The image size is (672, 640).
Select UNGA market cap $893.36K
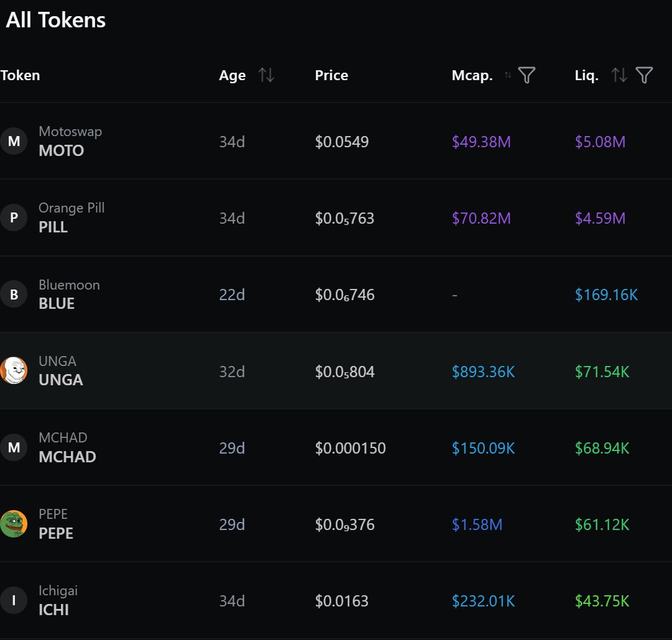pos(483,372)
